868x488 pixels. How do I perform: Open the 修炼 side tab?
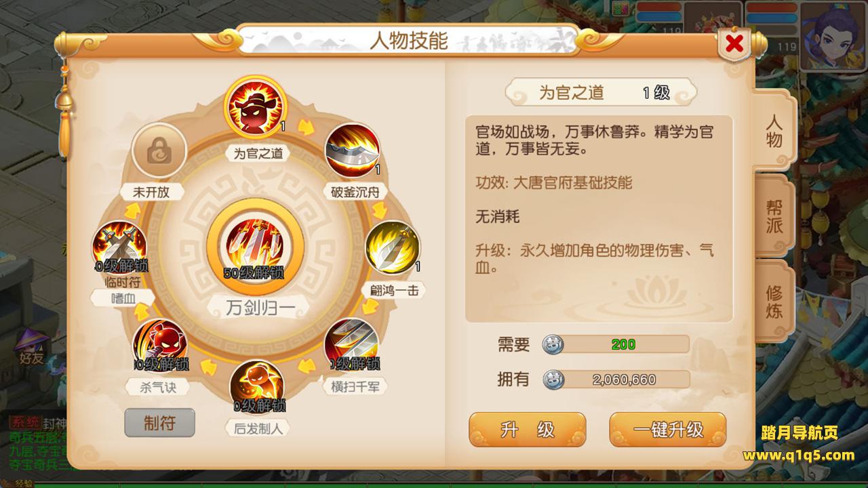coord(774,302)
